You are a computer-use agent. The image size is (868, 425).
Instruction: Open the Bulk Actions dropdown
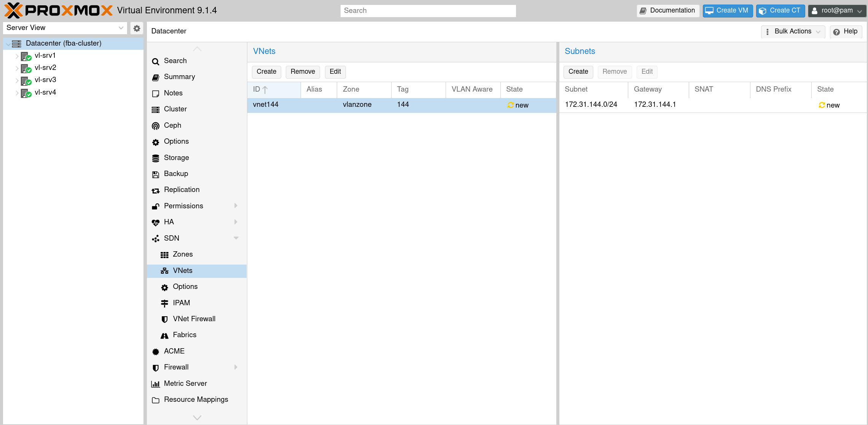793,32
